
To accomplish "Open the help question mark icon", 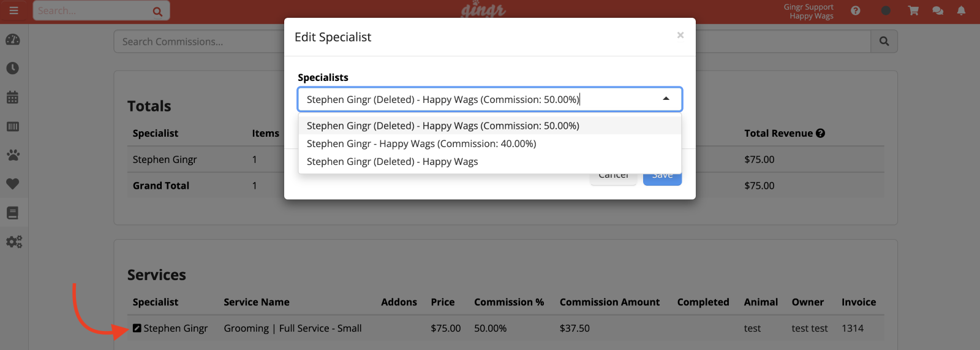I will (856, 10).
